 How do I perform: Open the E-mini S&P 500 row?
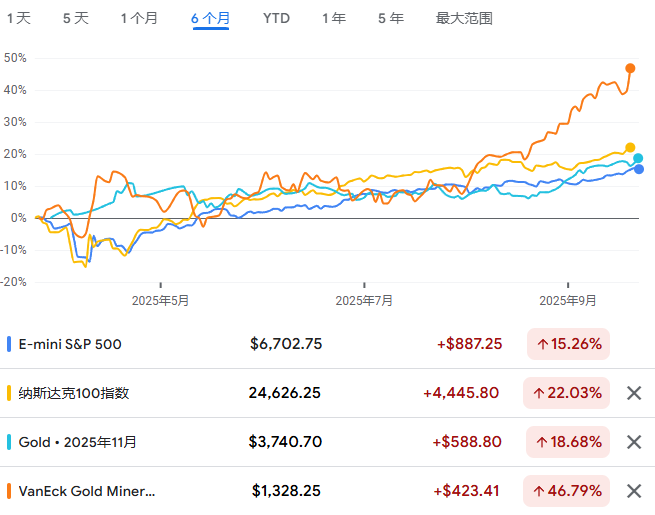[70, 344]
